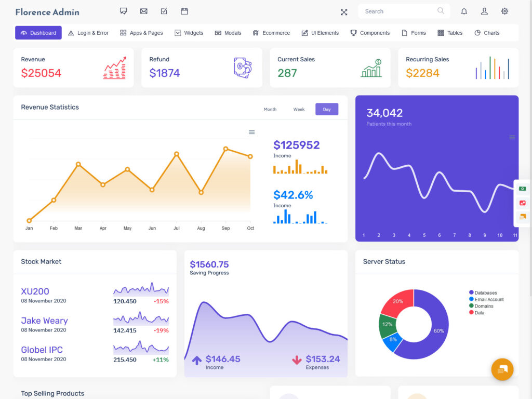This screenshot has width=532, height=399.
Task: Click the Revenue trend chart icon
Action: [x=115, y=68]
